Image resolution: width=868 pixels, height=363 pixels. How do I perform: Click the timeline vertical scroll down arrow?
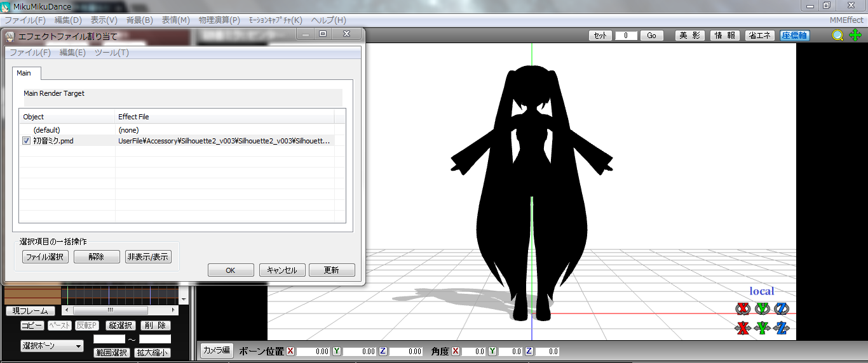coord(184,300)
